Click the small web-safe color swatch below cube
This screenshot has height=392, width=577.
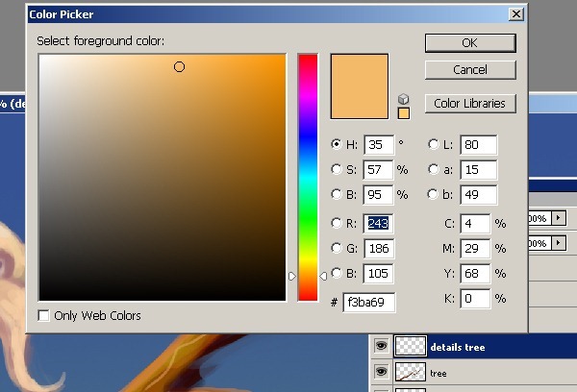click(x=404, y=113)
